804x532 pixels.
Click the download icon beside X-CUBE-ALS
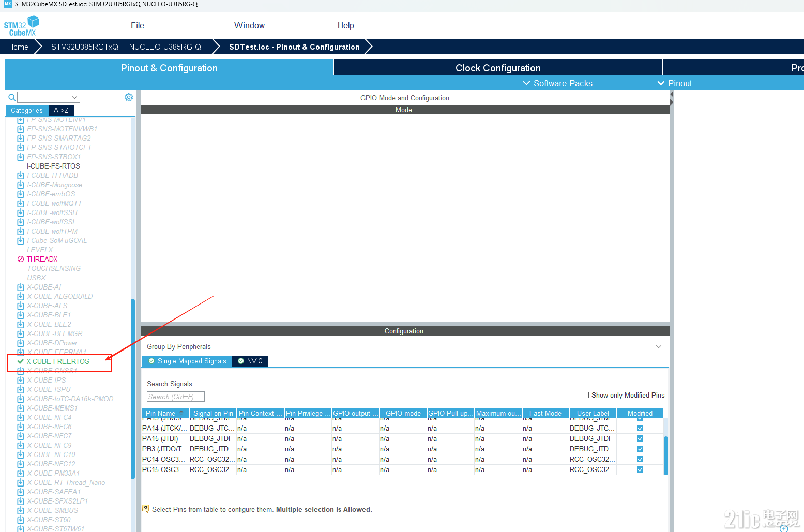(21, 306)
